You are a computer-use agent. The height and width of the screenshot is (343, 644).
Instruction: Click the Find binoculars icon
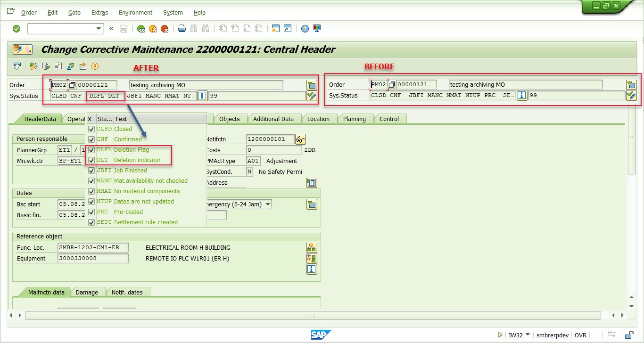[x=193, y=29]
